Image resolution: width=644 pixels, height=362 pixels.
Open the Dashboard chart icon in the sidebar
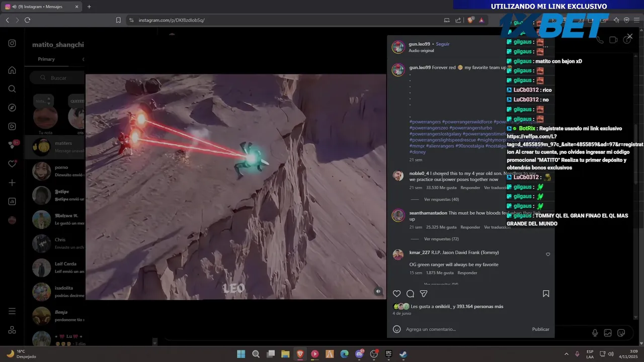tap(12, 202)
